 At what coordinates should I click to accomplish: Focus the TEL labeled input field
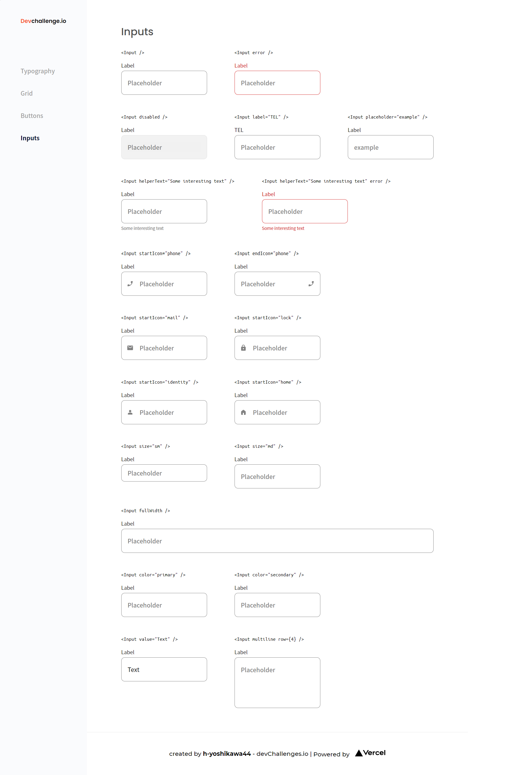(x=277, y=147)
